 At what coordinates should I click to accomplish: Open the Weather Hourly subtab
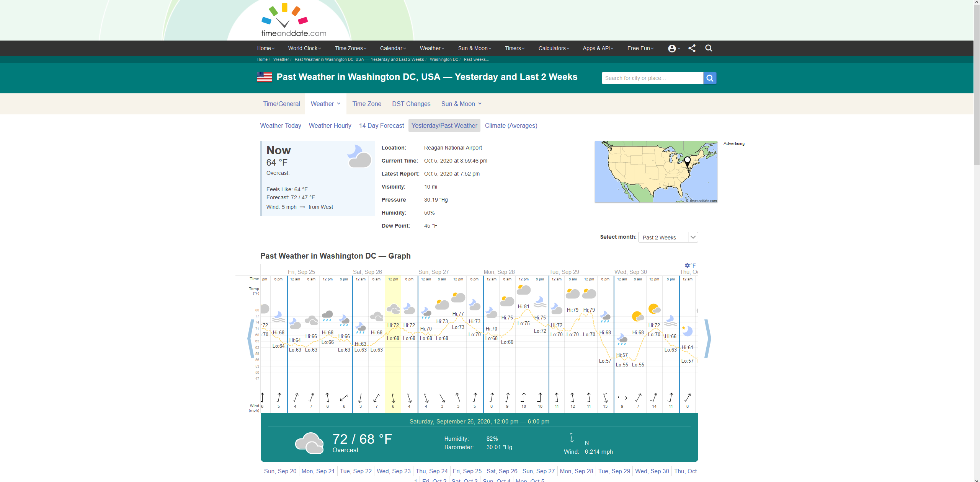click(x=330, y=125)
